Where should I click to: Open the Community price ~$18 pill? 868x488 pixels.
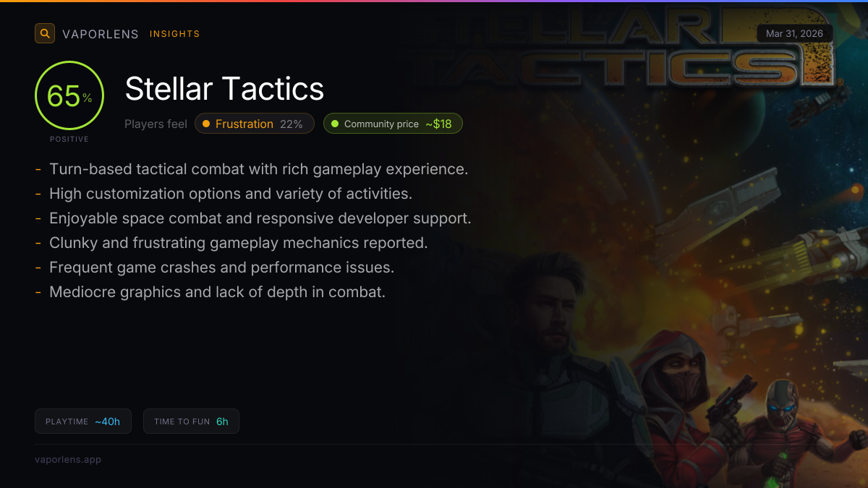tap(392, 124)
